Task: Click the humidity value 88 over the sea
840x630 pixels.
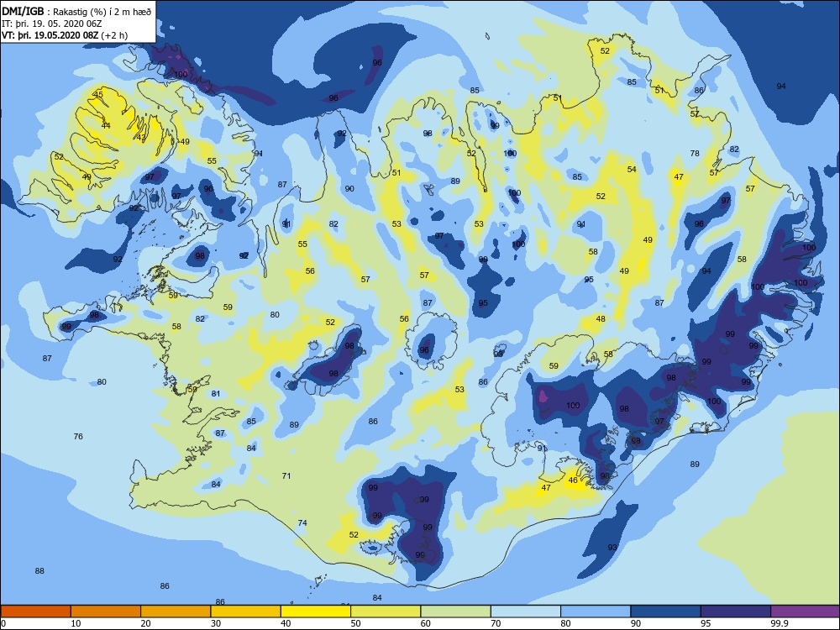Action: click(39, 571)
